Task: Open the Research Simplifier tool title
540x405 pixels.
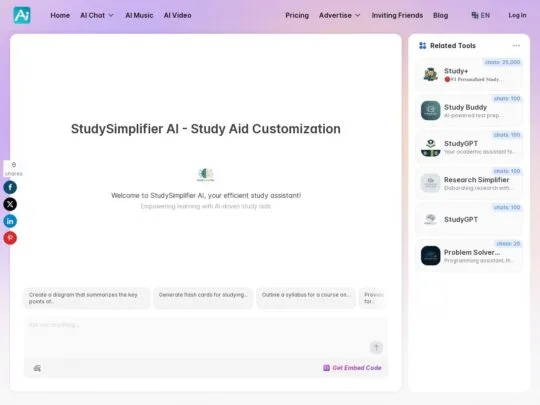Action: (x=476, y=180)
